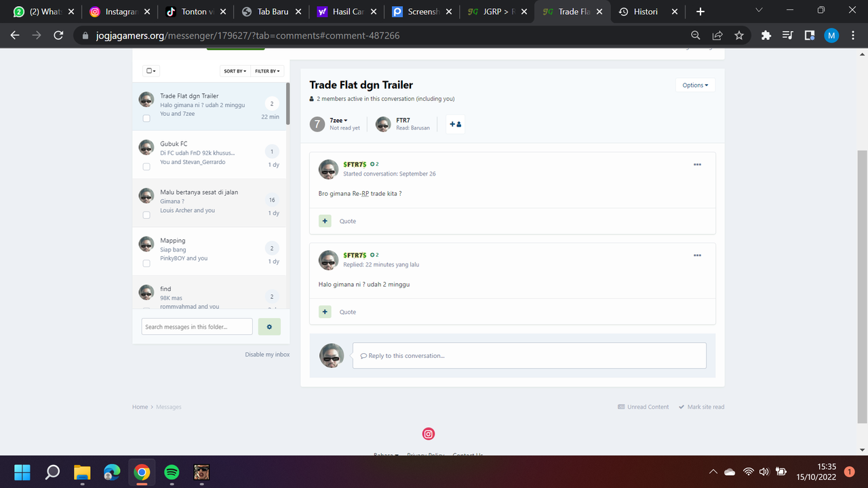Click Quote under the first message
Screen dimensions: 868x488
point(348,221)
